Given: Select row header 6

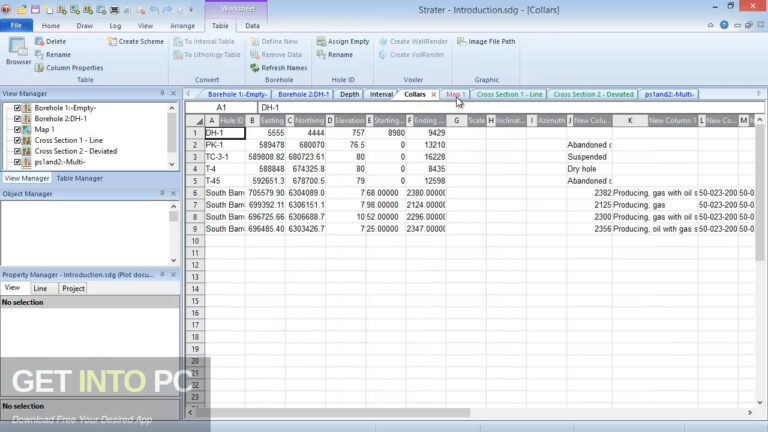Looking at the screenshot, I should (x=195, y=193).
